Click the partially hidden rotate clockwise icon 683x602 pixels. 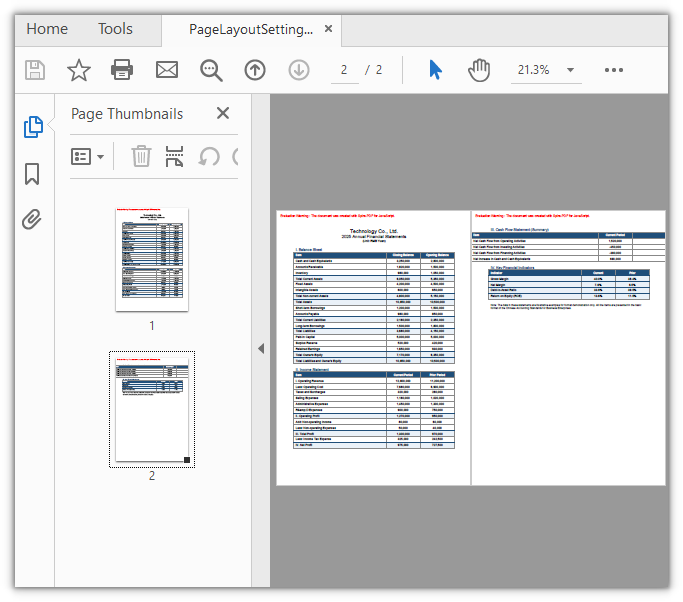[235, 156]
